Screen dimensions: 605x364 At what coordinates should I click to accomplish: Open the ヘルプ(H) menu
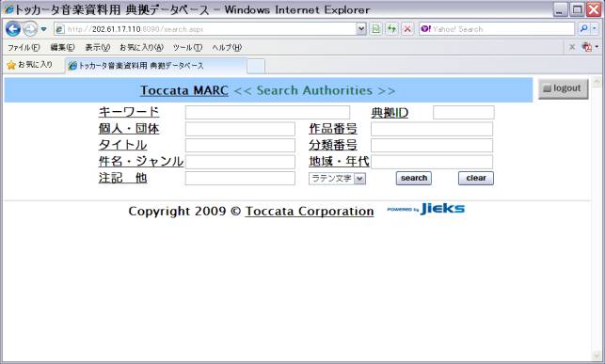tap(227, 47)
